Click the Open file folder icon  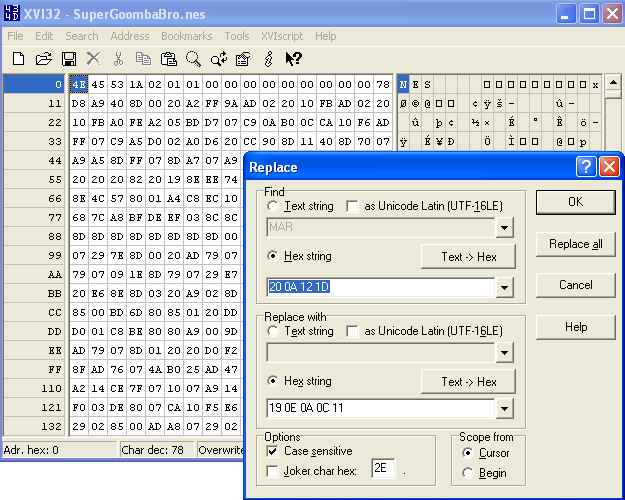click(43, 59)
